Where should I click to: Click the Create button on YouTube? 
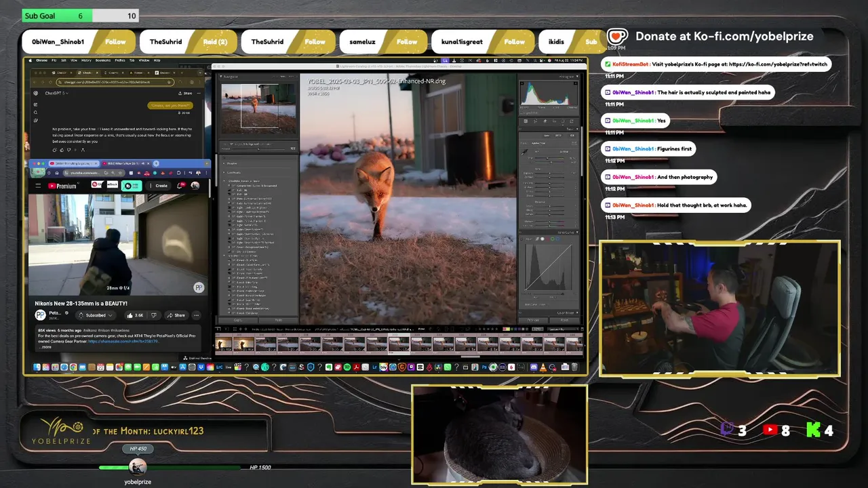(159, 186)
